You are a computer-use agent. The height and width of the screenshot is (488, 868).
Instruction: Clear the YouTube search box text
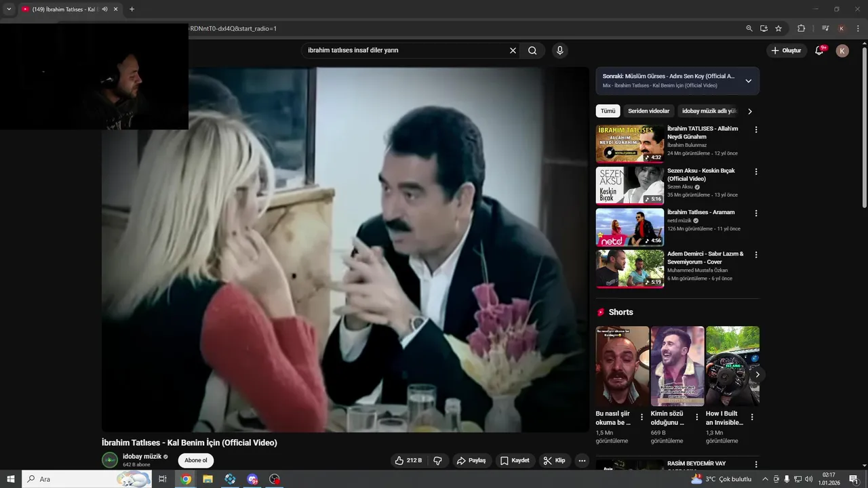[513, 50]
